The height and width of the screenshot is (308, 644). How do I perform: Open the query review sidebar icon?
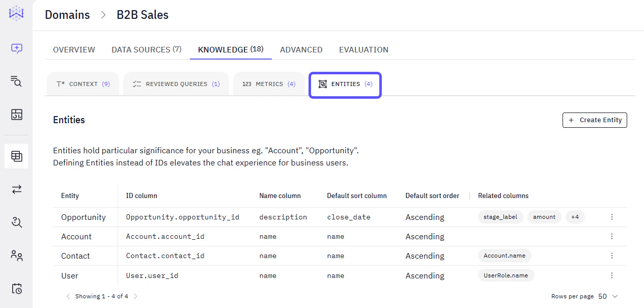click(x=16, y=222)
